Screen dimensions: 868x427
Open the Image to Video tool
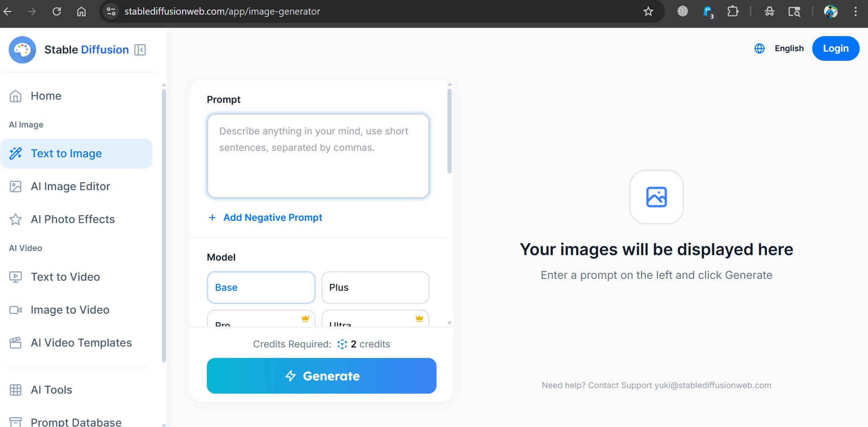pyautogui.click(x=70, y=310)
